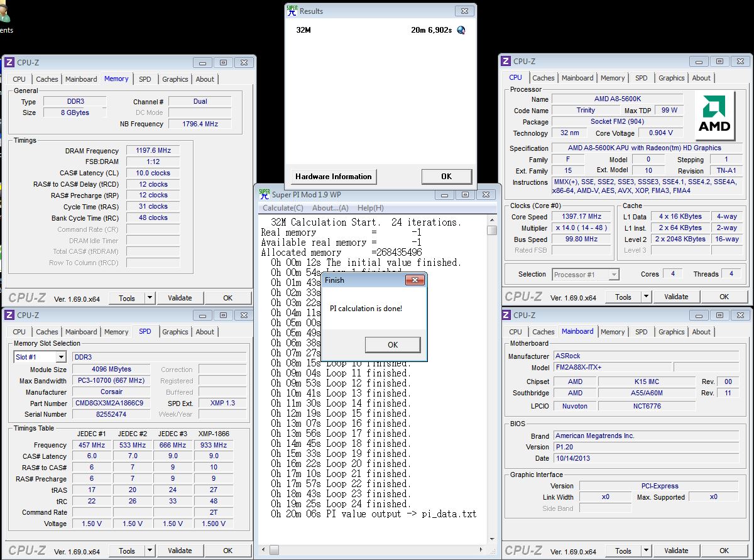Select CPU tab in the SPD window
This screenshot has height=560, width=754.
[19, 332]
